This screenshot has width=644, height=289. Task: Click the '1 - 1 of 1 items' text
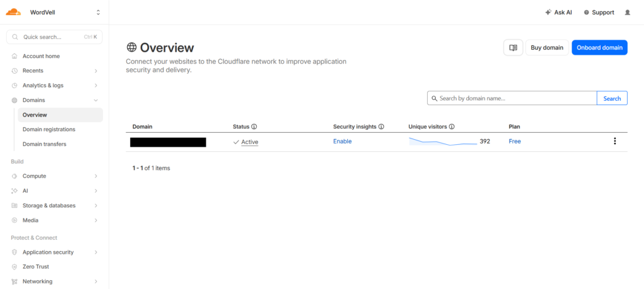[x=151, y=168]
